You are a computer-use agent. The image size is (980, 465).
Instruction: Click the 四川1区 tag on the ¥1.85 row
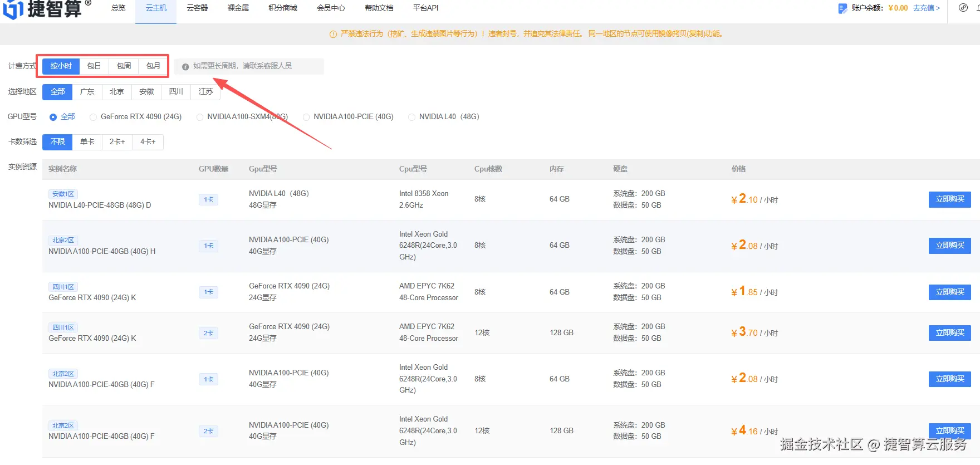[x=63, y=287]
